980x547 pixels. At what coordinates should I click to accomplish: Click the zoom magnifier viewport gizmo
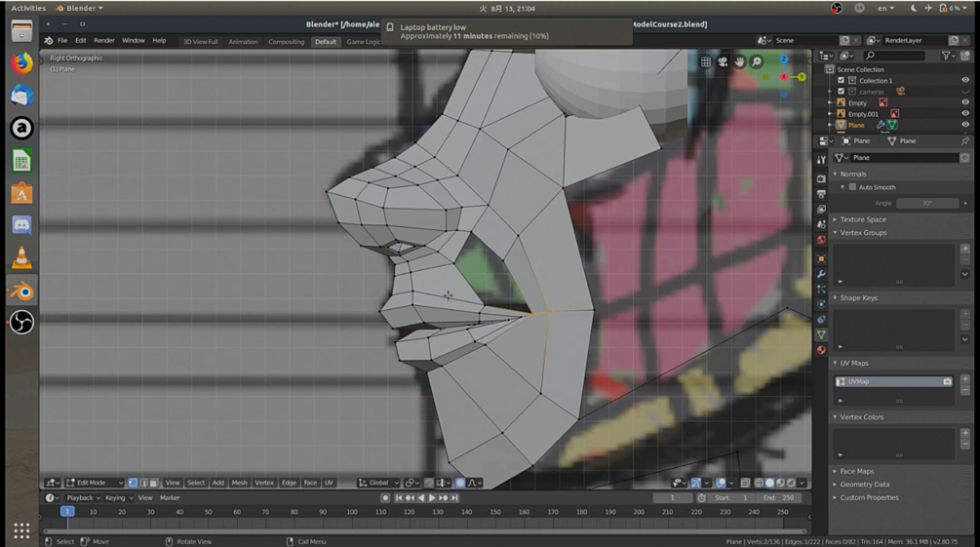(x=757, y=62)
